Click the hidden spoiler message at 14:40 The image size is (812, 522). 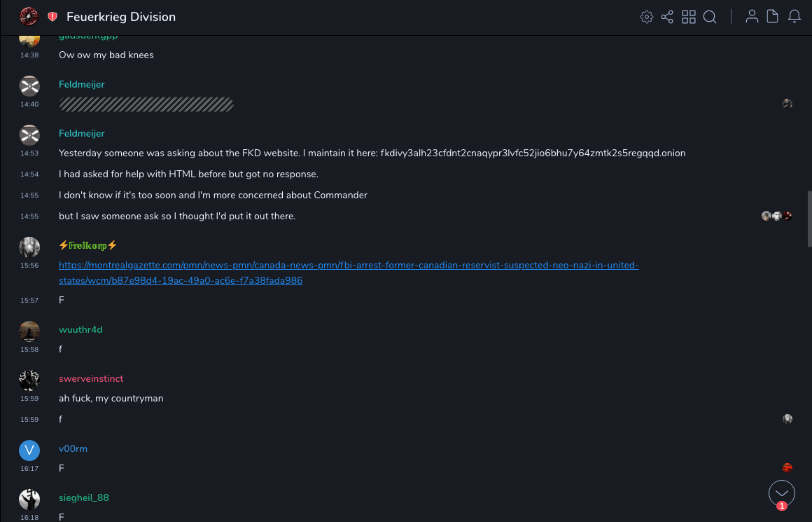(x=146, y=104)
